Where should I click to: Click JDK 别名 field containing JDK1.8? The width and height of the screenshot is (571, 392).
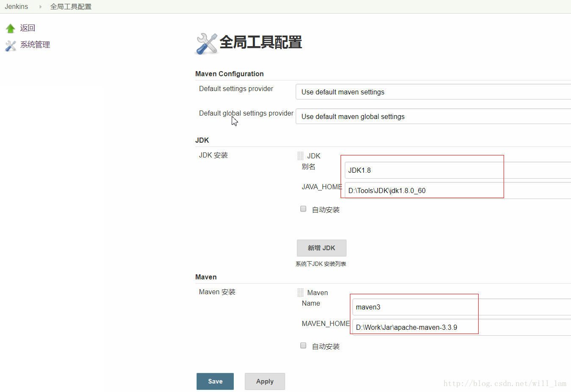458,170
